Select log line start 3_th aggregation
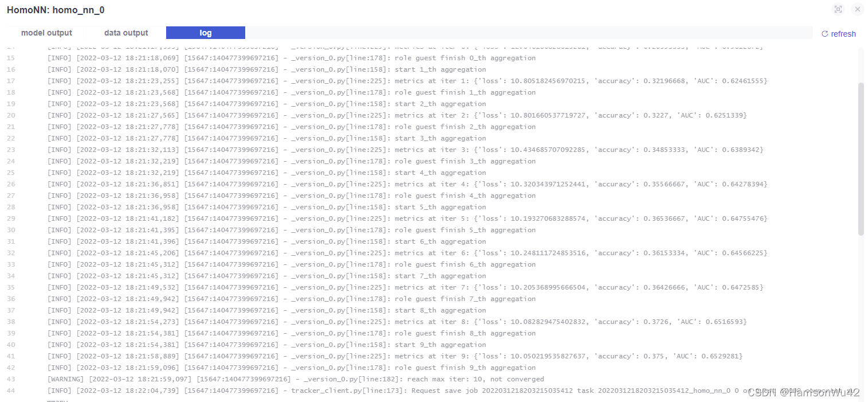Image resolution: width=868 pixels, height=402 pixels. pos(267,138)
